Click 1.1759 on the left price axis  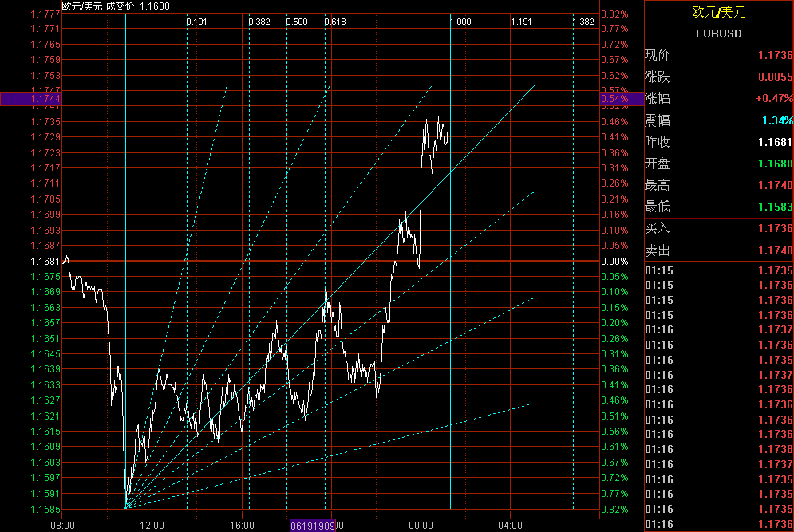coord(45,59)
